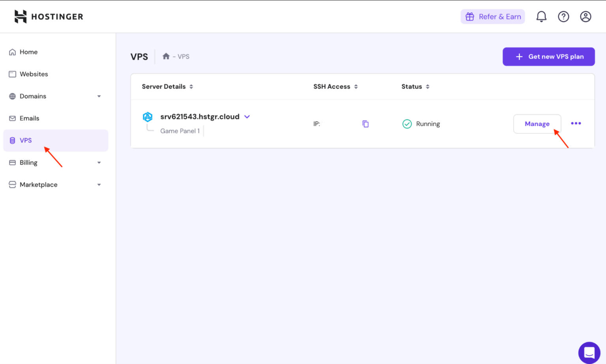
Task: Click the Hostinger logo
Action: 48,16
